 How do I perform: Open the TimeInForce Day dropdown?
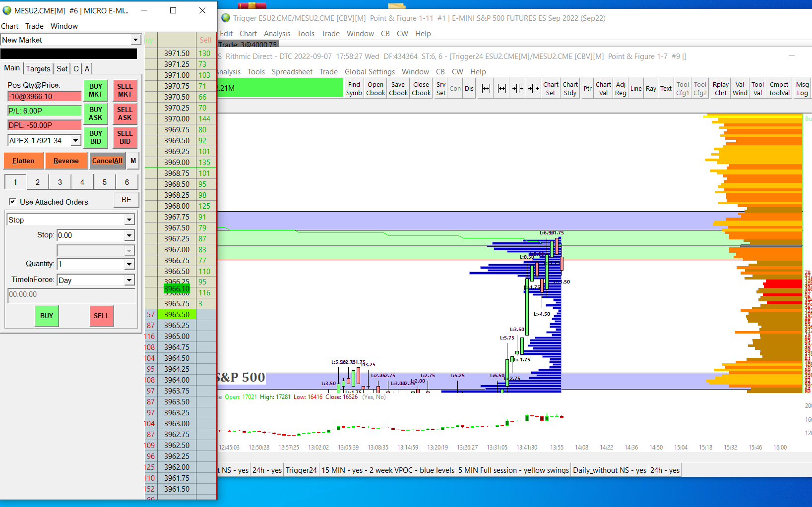[x=129, y=280]
